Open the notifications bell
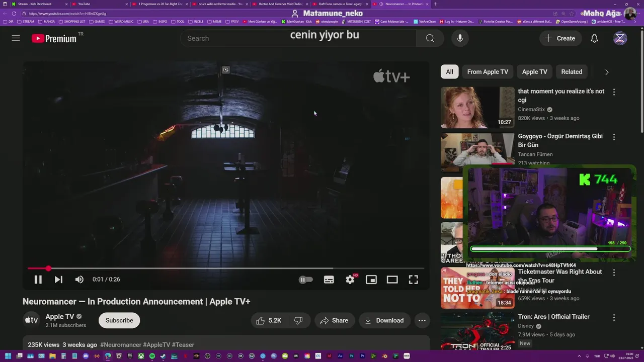The height and width of the screenshot is (362, 644). click(x=594, y=38)
